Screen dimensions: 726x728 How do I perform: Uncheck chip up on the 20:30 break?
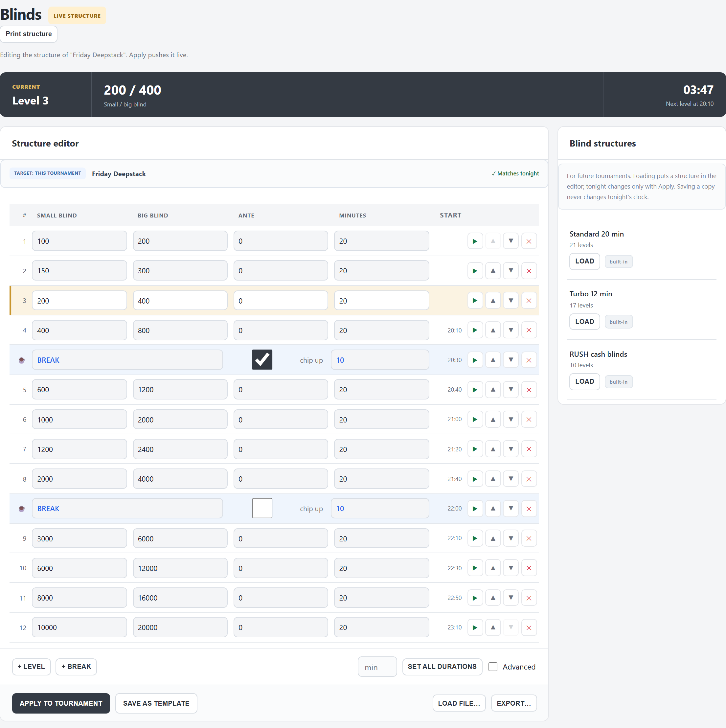click(262, 359)
